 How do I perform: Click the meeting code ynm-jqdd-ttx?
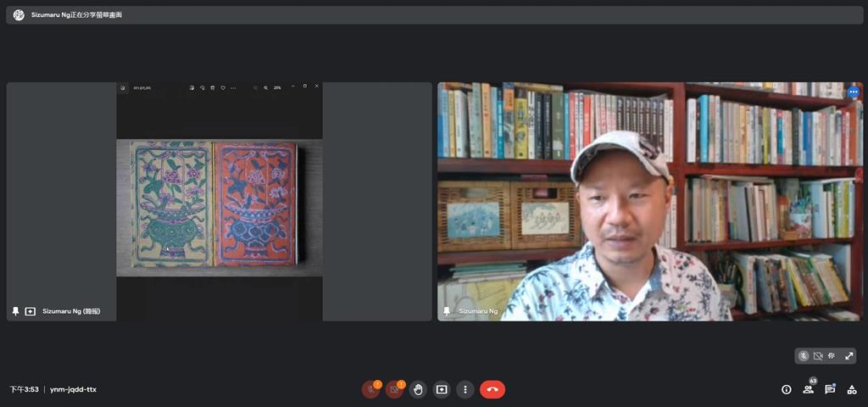[73, 389]
